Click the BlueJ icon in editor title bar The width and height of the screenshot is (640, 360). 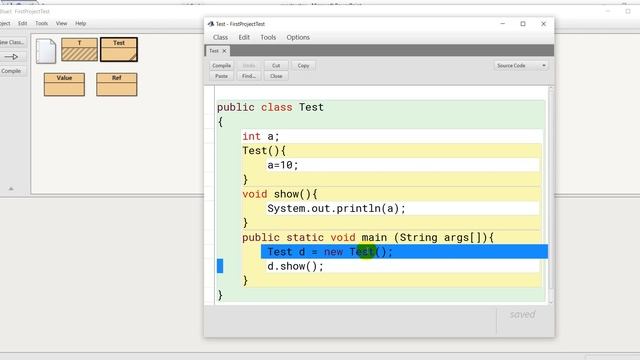tap(211, 24)
